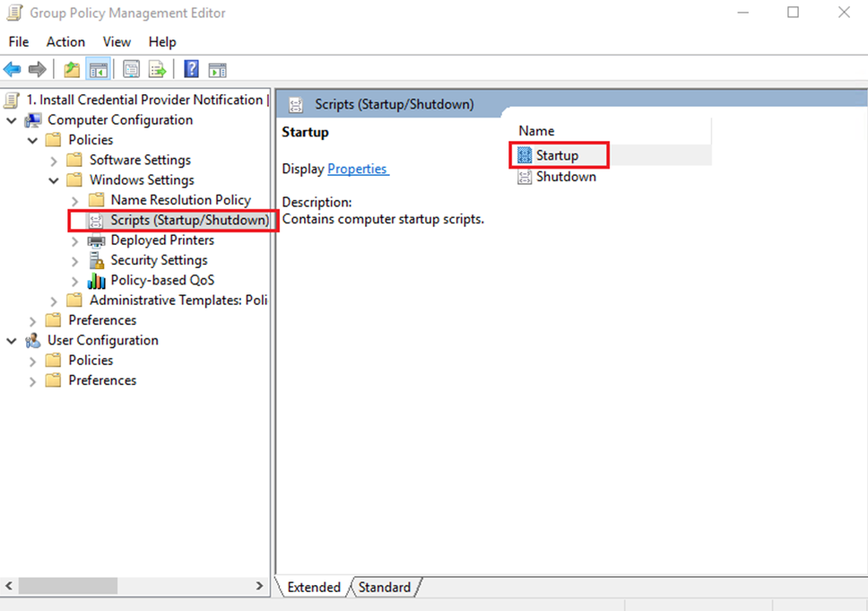Select the Policy-based QoS label
The image size is (868, 611).
click(162, 280)
